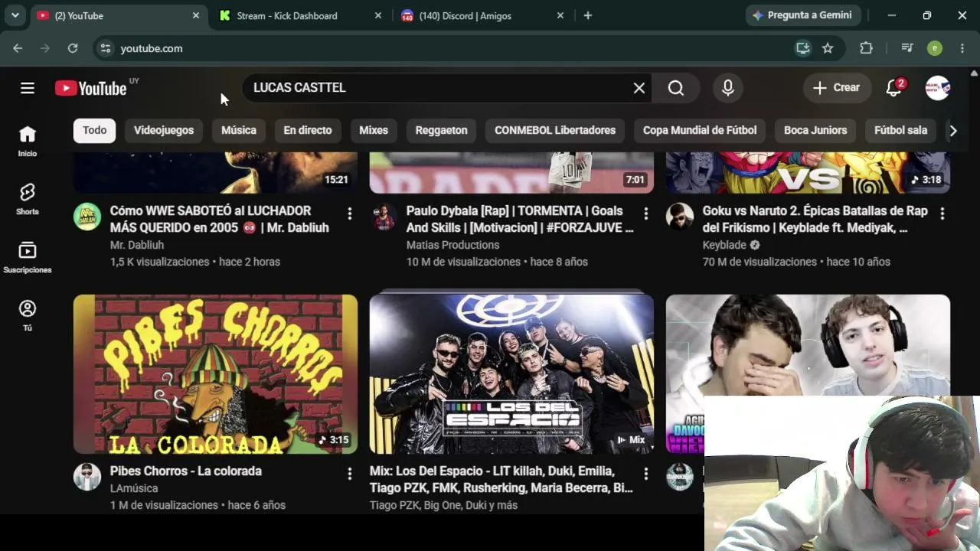The width and height of the screenshot is (980, 551).
Task: Select the Música filter chip
Action: coord(239,130)
